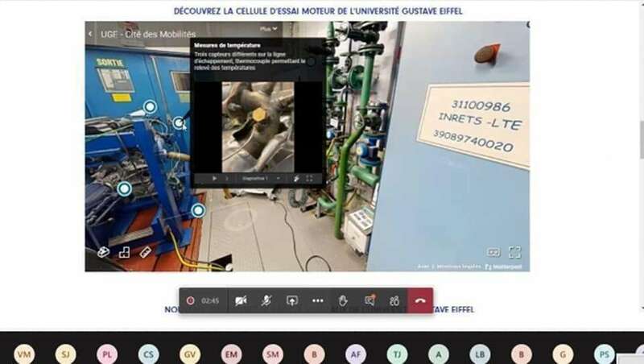Click the share screen icon

point(292,300)
